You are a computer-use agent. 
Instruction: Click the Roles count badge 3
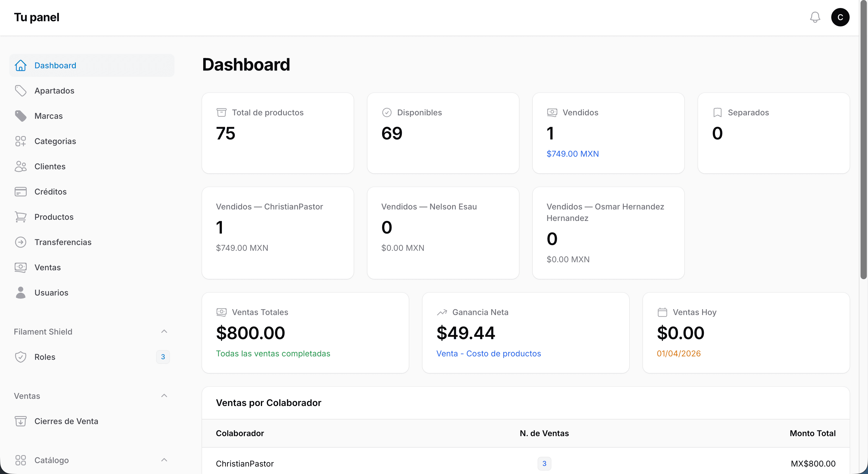163,357
